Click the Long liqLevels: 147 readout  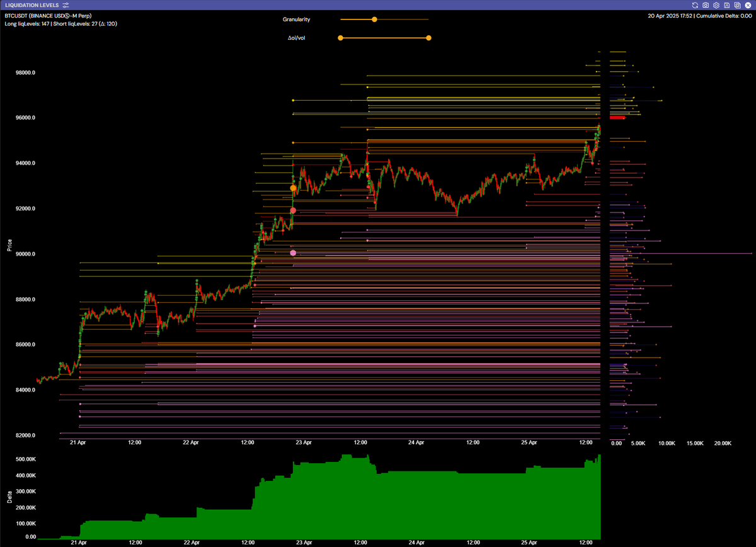pos(27,23)
